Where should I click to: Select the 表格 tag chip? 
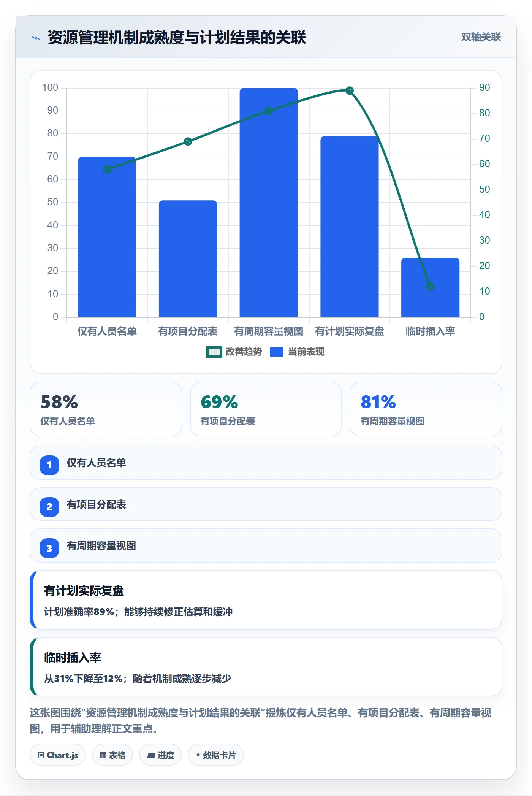(x=112, y=755)
